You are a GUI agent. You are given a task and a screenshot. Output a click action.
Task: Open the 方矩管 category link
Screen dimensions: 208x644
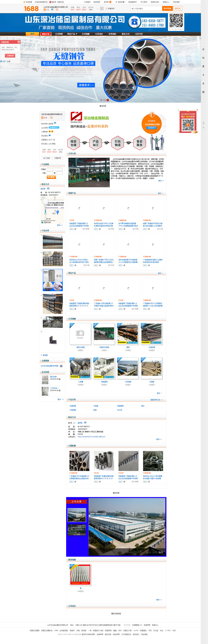click(x=96, y=406)
